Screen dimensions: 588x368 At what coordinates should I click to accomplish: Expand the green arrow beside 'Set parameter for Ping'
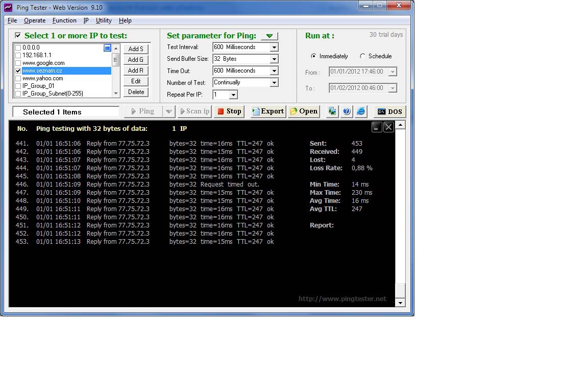[269, 36]
